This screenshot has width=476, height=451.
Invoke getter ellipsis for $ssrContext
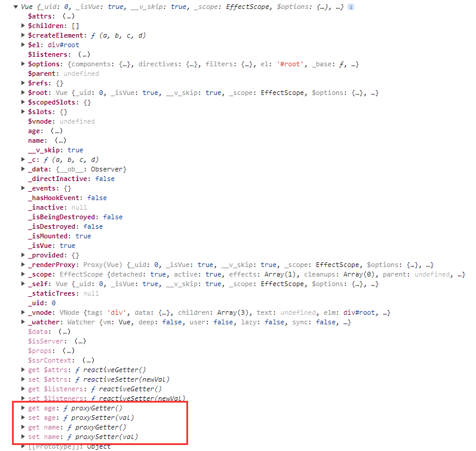point(88,360)
